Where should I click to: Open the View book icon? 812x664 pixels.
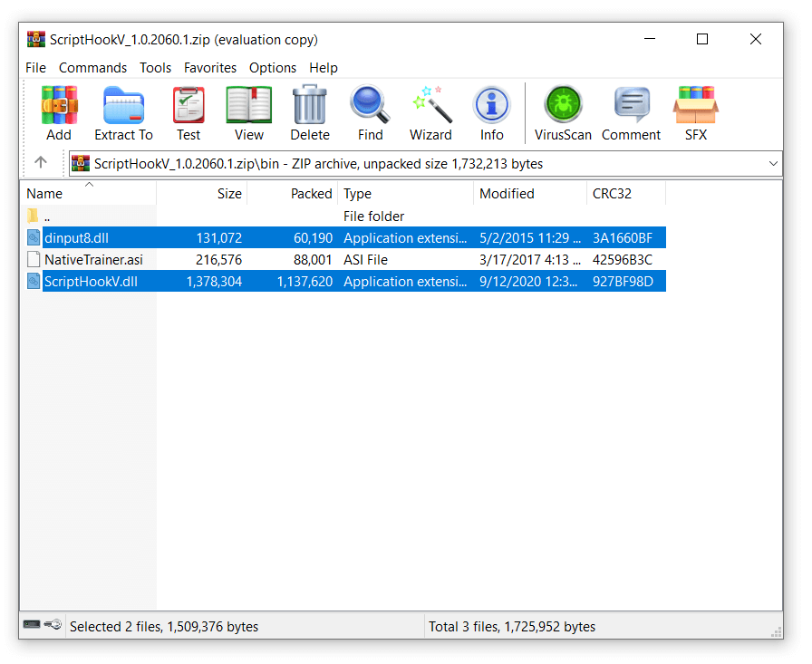pyautogui.click(x=248, y=106)
